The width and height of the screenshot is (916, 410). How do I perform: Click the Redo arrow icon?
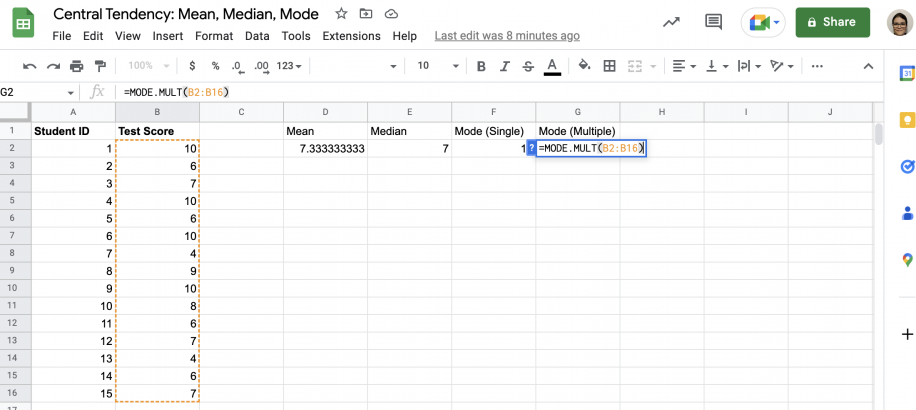[53, 66]
